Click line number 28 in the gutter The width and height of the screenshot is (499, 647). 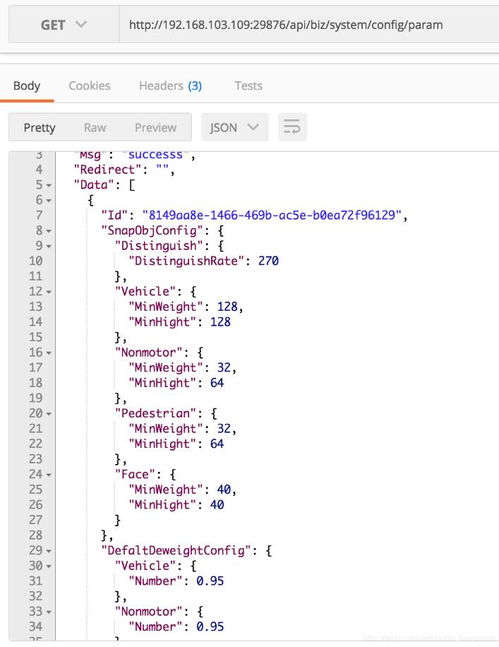click(35, 536)
